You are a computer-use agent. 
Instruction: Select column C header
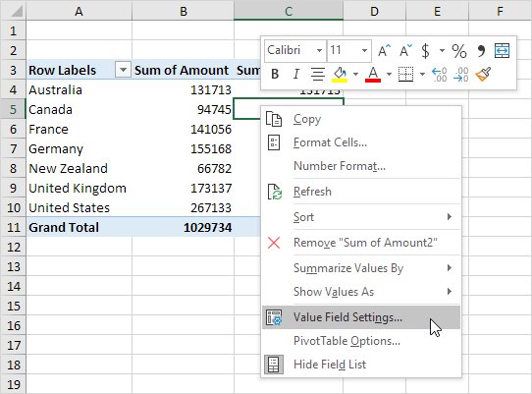point(289,11)
